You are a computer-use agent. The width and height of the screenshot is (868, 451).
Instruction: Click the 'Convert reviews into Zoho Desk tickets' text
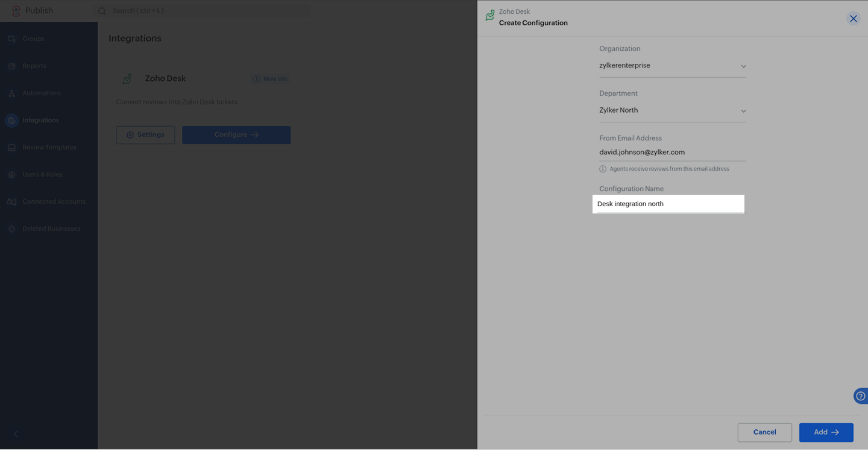tap(177, 102)
